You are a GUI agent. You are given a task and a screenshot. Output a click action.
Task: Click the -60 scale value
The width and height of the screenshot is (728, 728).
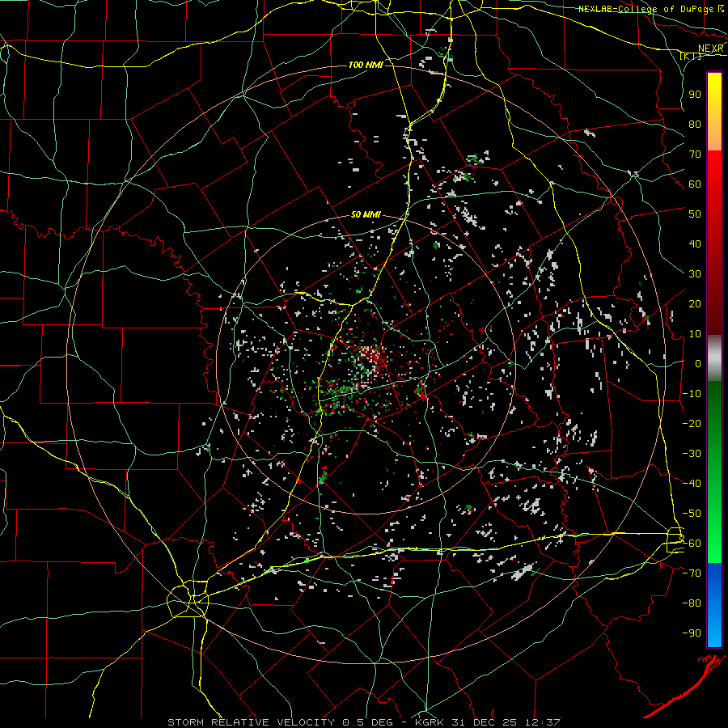coord(692,544)
